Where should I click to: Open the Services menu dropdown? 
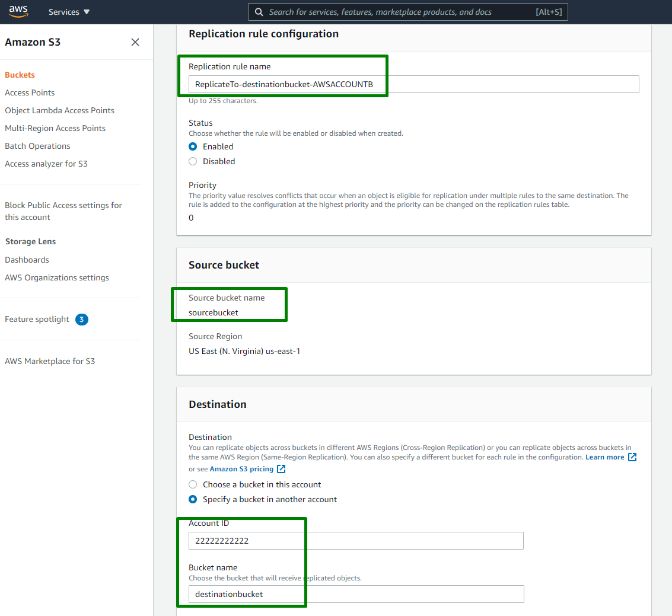[x=69, y=11]
